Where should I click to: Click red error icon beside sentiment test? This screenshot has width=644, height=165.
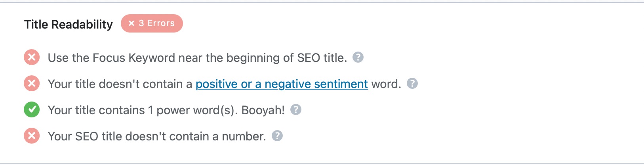coord(32,84)
